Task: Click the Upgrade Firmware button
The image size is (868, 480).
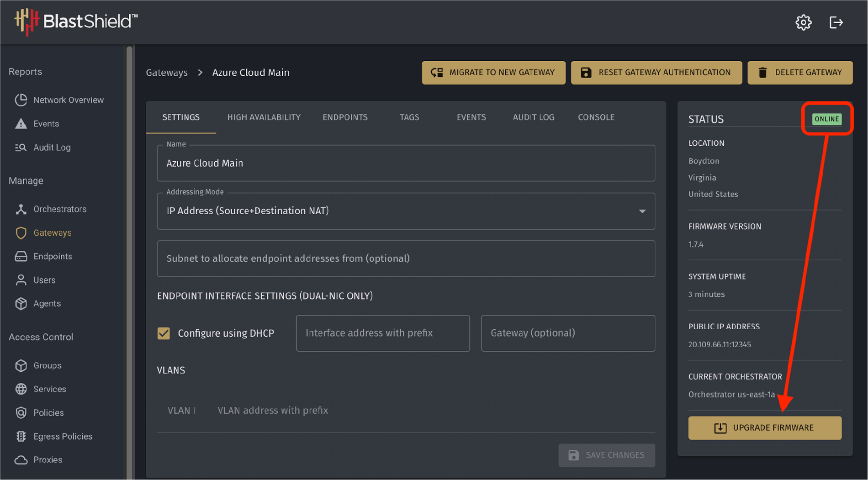Action: 765,428
